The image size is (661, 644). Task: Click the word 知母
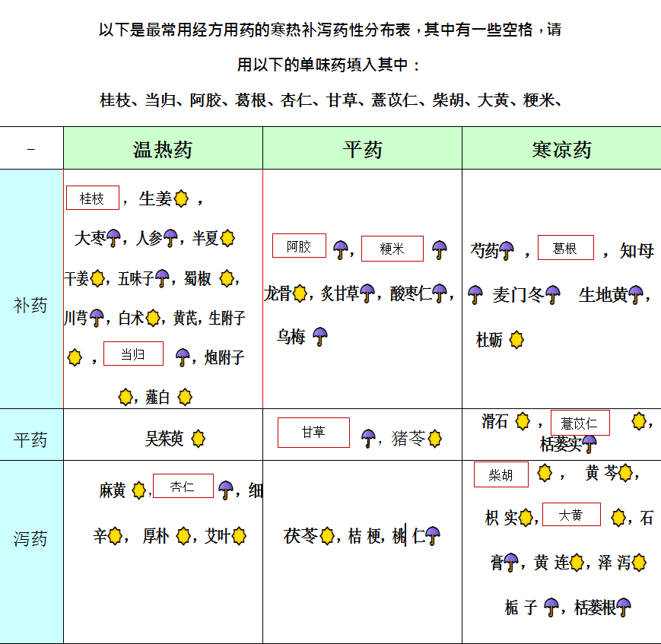[637, 250]
